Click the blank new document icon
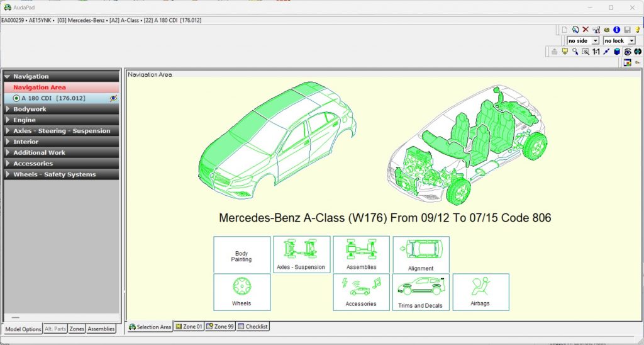This screenshot has width=644, height=345. point(564,30)
